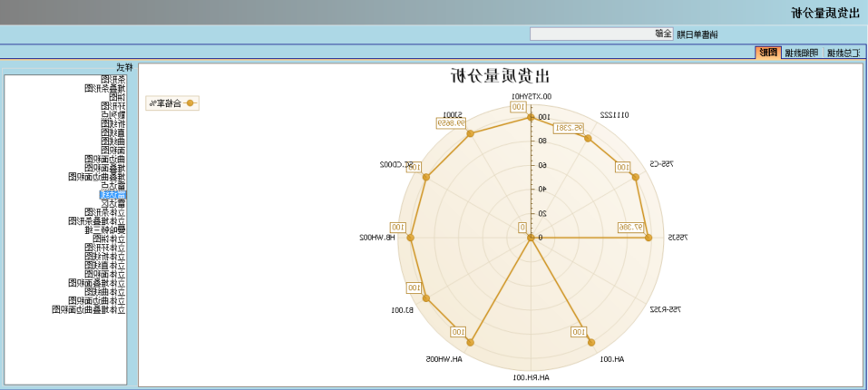Choose 雷达区 chart style
The height and width of the screenshot is (390, 868).
pyautogui.click(x=113, y=203)
